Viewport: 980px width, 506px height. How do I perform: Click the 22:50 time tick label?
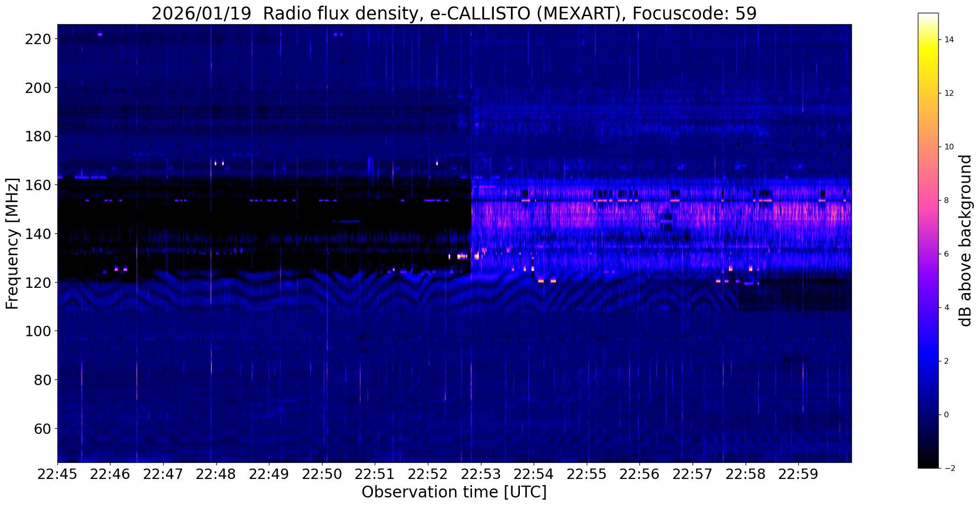[x=323, y=474]
